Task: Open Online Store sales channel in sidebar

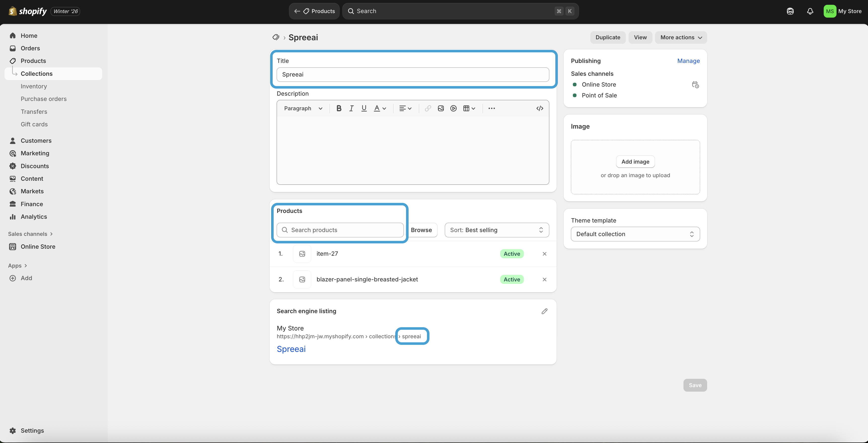Action: tap(38, 247)
